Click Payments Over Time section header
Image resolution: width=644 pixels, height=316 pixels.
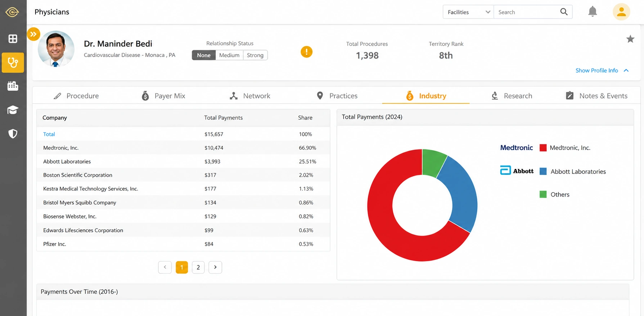pos(333,292)
